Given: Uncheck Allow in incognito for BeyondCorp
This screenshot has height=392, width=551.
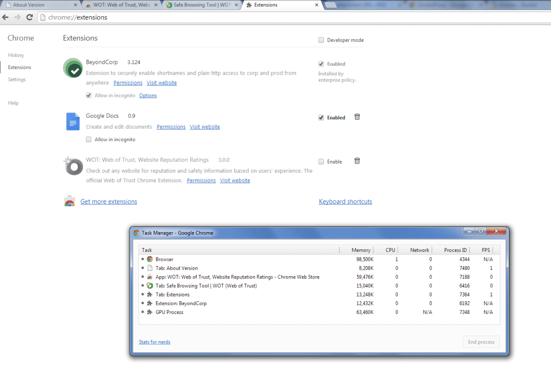Looking at the screenshot, I should click(89, 95).
